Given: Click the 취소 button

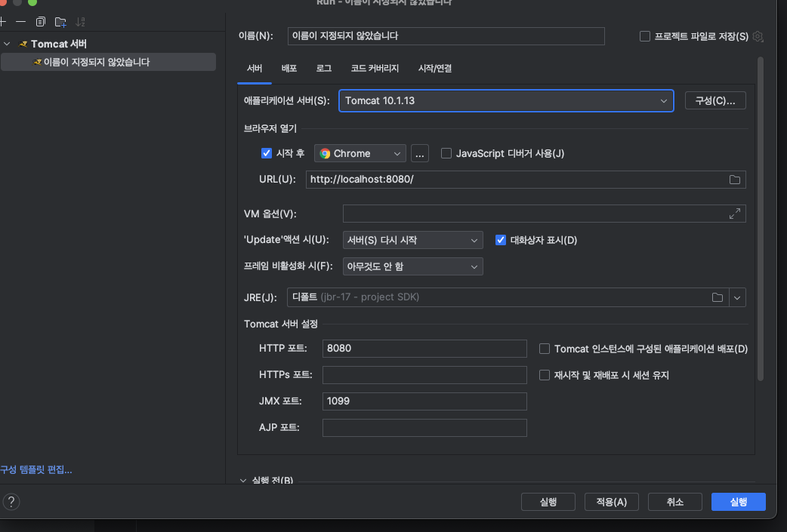Looking at the screenshot, I should (674, 502).
